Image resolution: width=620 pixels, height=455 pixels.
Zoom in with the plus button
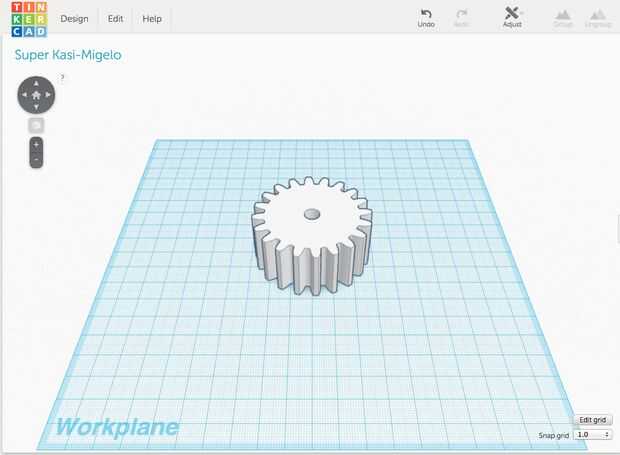(x=36, y=145)
